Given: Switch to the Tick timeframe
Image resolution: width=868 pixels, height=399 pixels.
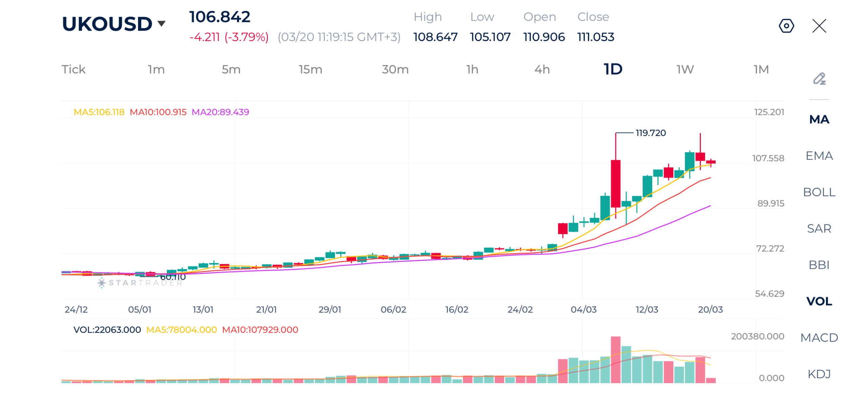Looking at the screenshot, I should 73,69.
